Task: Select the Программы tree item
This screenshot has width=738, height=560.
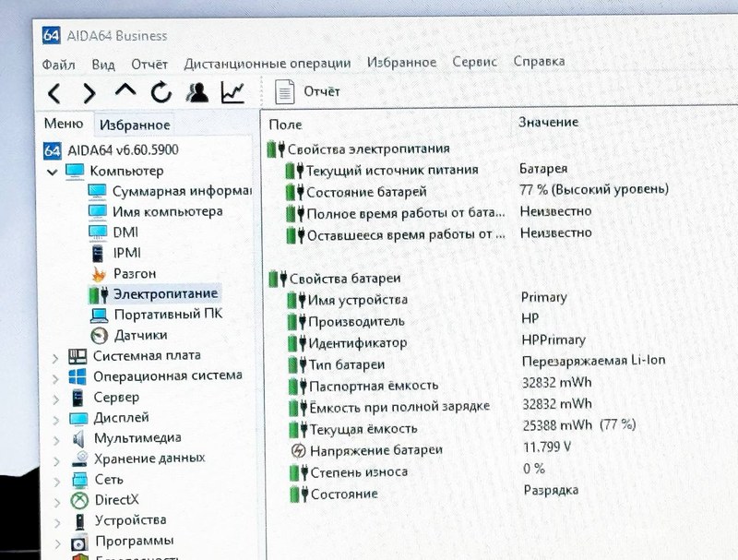Action: coord(134,541)
